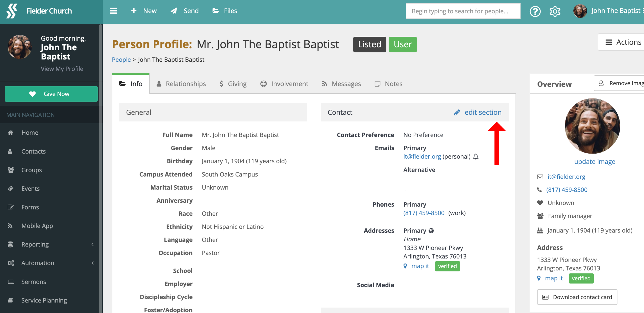Open the settings gear icon
This screenshot has width=644, height=313.
click(555, 11)
